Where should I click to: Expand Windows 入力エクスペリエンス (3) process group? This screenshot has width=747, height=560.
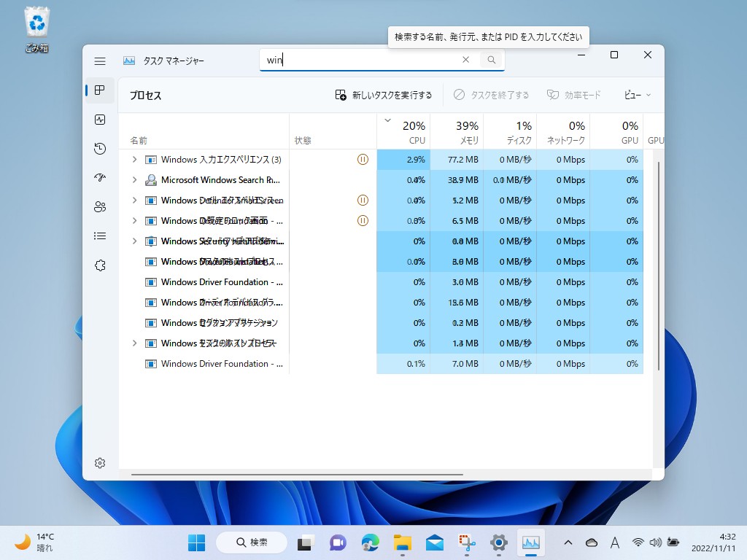click(x=134, y=160)
